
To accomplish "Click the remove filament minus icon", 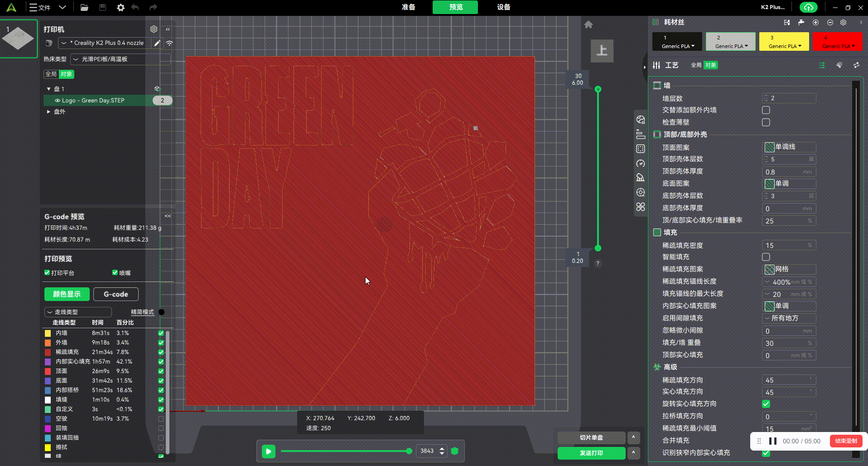I will click(x=830, y=22).
